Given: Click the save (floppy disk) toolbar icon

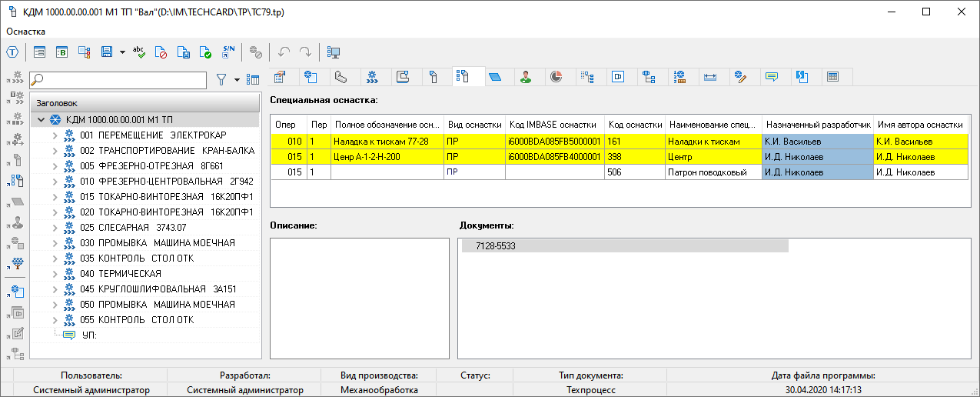Looking at the screenshot, I should 107,52.
